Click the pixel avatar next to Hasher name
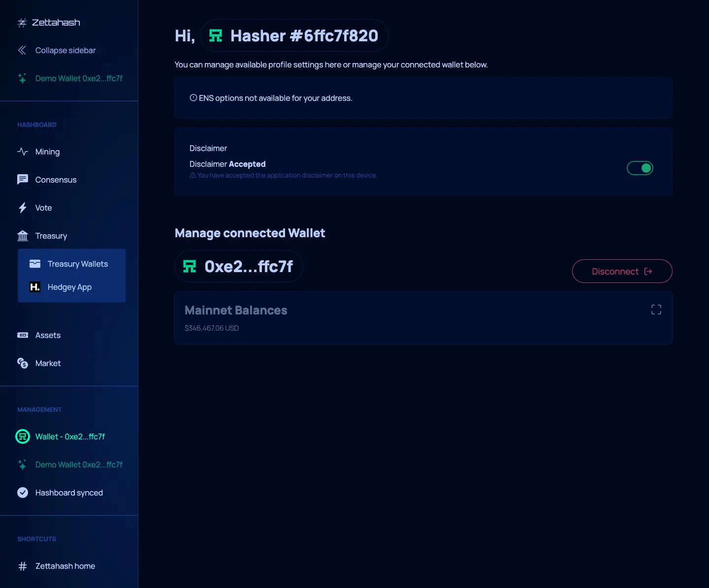The width and height of the screenshot is (709, 588). pos(216,35)
